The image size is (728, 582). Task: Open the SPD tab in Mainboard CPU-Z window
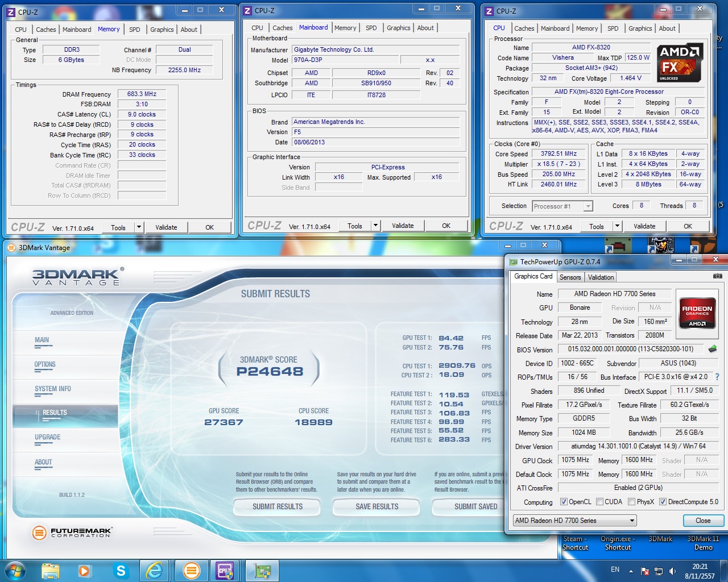tap(371, 28)
